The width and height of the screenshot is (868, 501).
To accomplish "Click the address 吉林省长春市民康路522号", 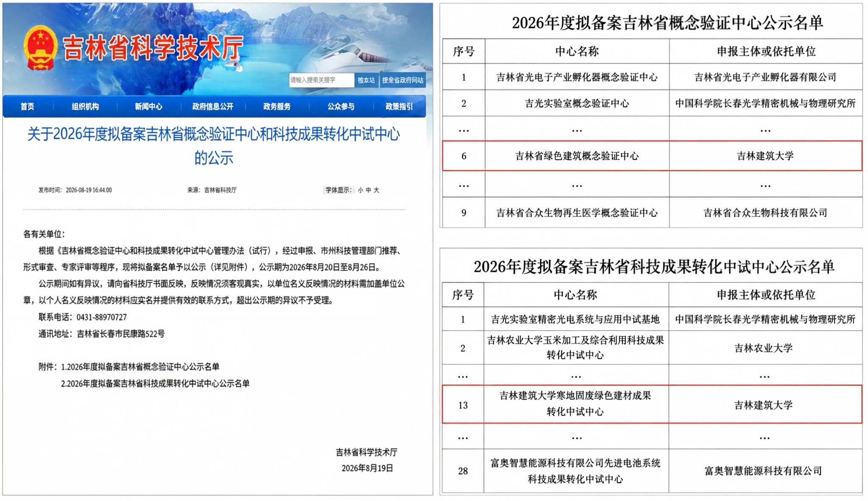I will click(121, 334).
